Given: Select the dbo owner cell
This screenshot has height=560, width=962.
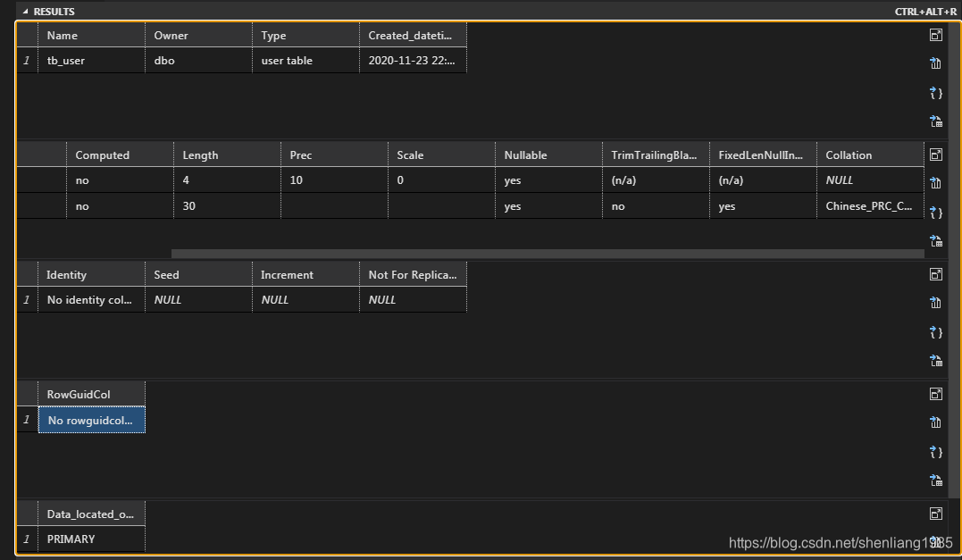Looking at the screenshot, I should point(199,60).
